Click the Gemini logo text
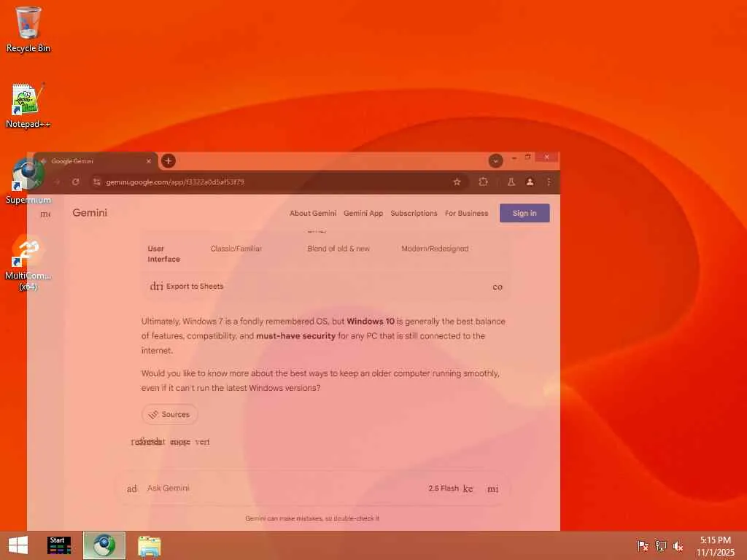Screen dimensions: 747x560 [90, 213]
